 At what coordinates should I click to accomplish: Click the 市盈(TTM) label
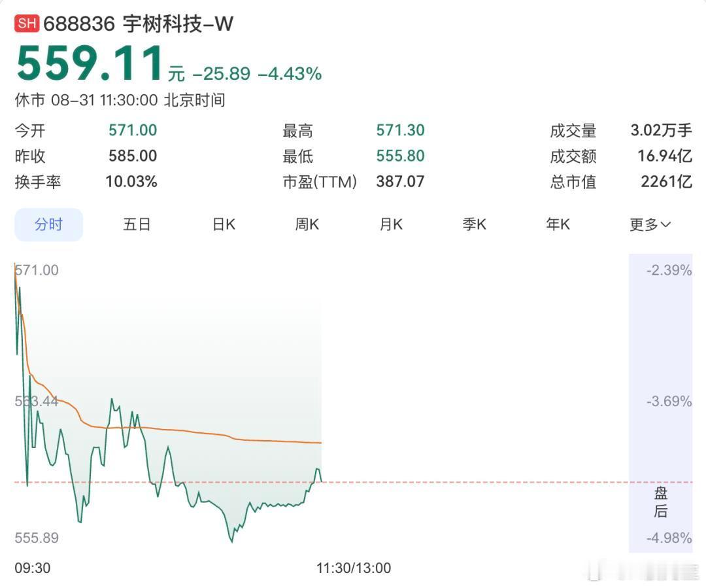[x=320, y=182]
